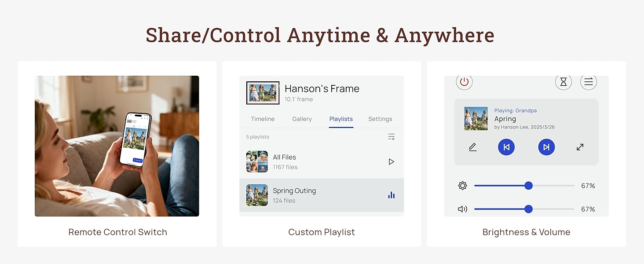Open the playlist queue menu icon
The width and height of the screenshot is (644, 264).
coord(589,82)
